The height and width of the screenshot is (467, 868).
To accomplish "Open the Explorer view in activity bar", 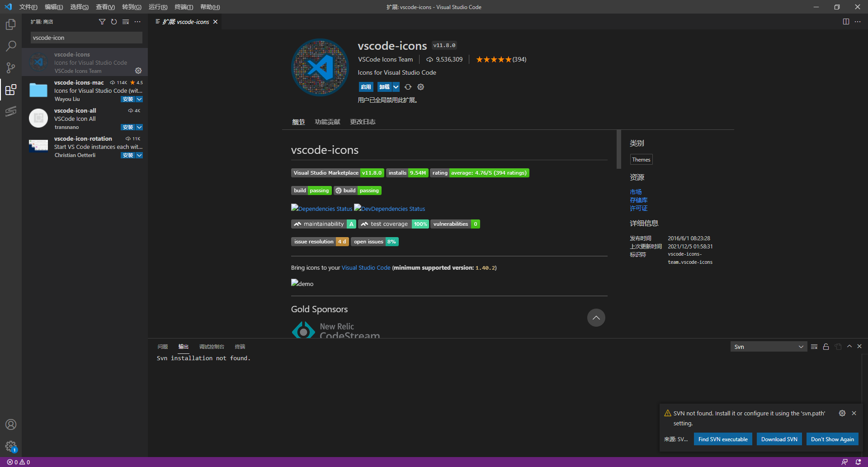I will (11, 24).
